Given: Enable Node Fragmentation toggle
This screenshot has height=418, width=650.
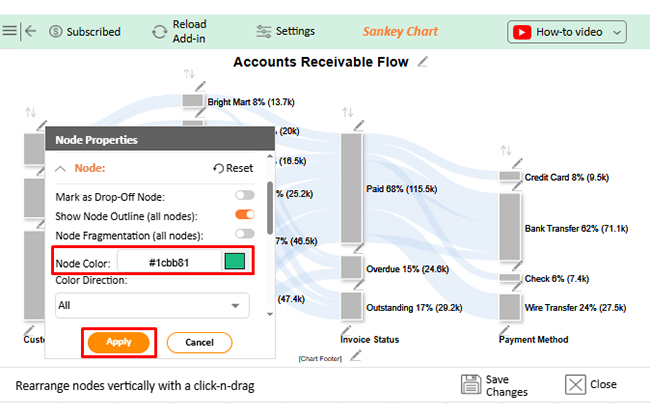Looking at the screenshot, I should tap(244, 235).
